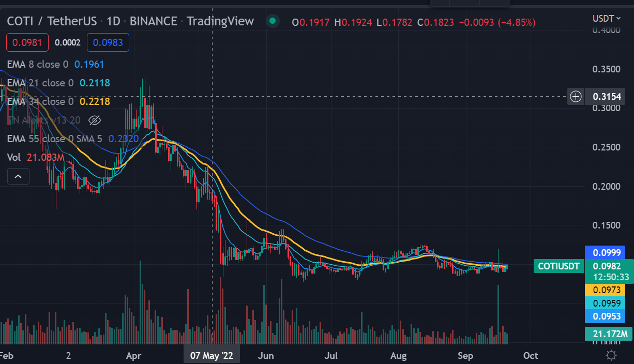634x364 pixels.
Task: Click the 0.0999 blue EMA price tag
Action: [605, 252]
